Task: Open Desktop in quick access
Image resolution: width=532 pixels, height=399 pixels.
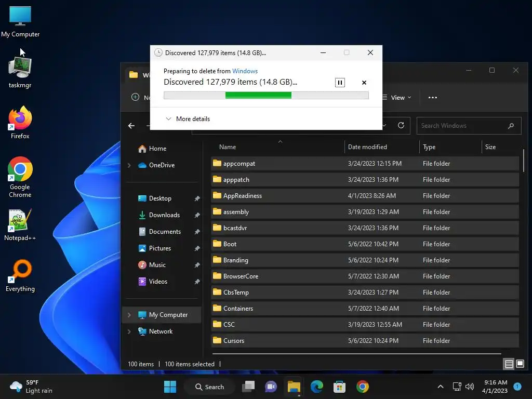Action: coord(155,198)
